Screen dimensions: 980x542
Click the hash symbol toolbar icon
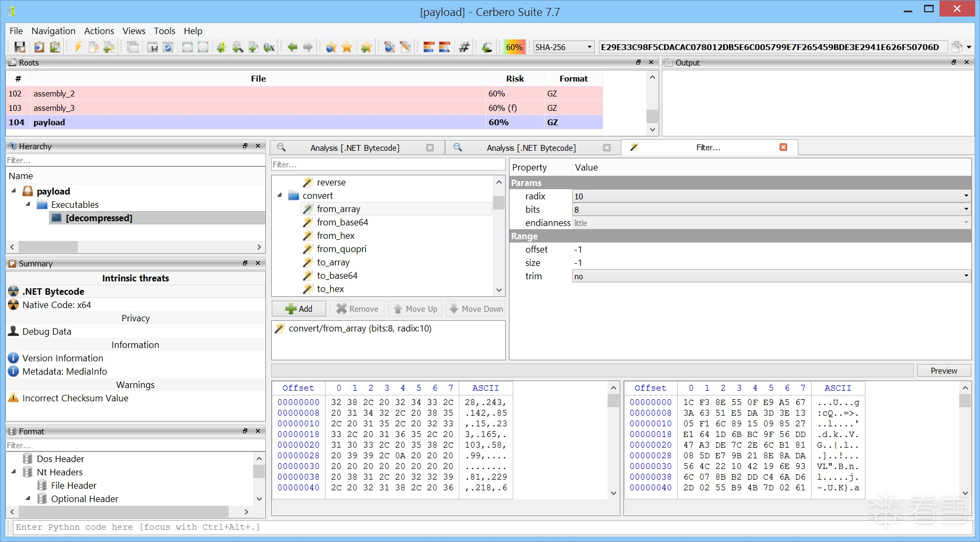coord(464,47)
